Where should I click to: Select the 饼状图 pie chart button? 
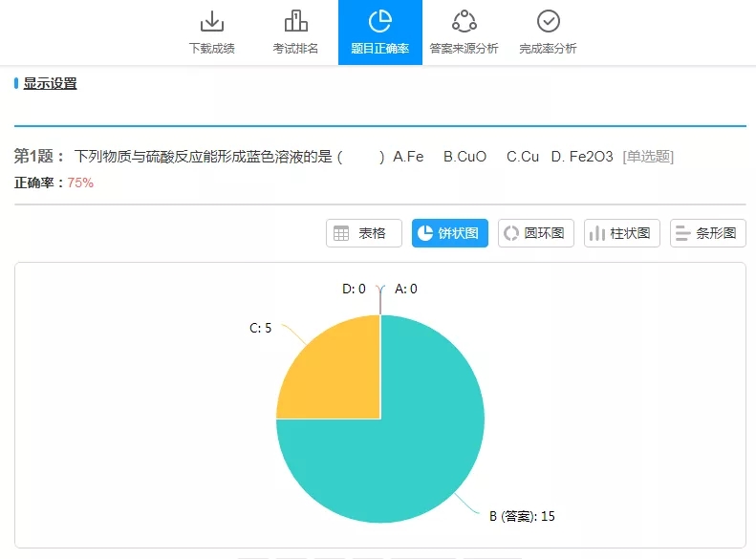click(450, 233)
